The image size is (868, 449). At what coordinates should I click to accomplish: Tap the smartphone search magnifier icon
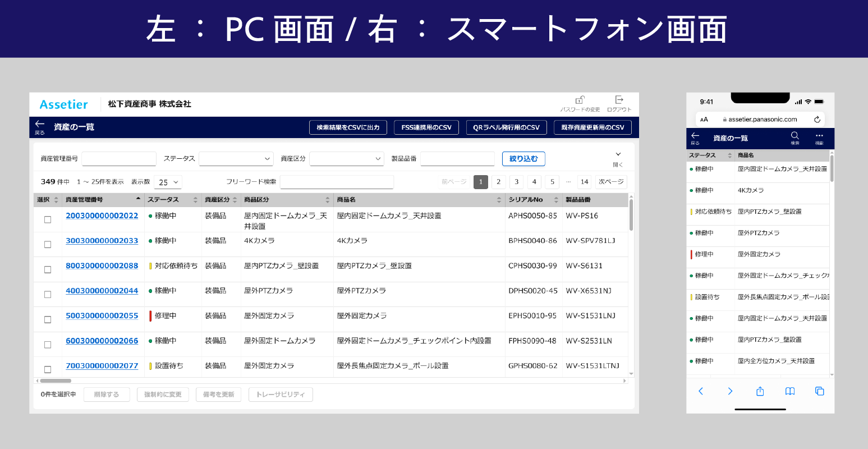coord(794,136)
